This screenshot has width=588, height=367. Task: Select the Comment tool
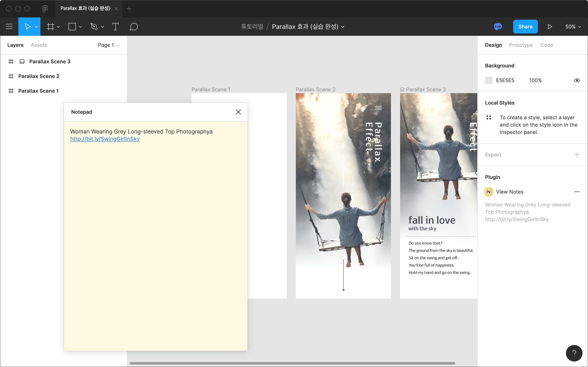tap(134, 26)
